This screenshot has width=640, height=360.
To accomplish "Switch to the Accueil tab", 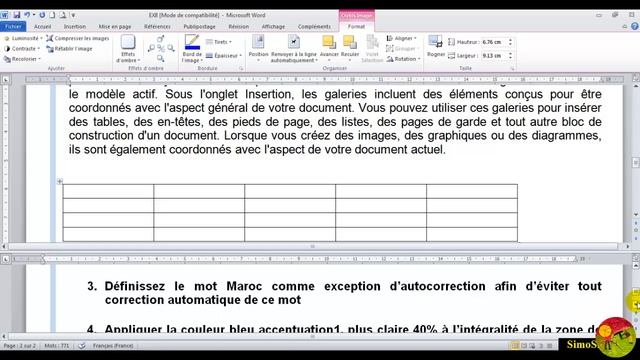I will point(42,27).
